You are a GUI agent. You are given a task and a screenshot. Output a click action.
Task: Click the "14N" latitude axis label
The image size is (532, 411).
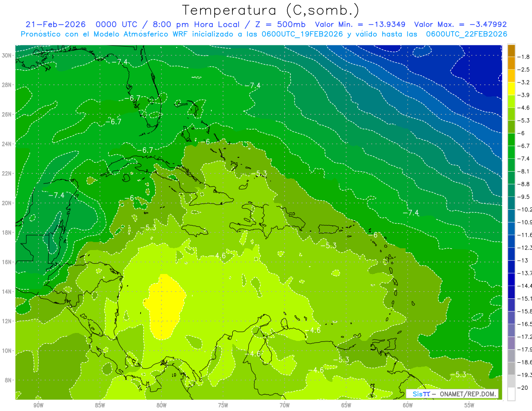(x=8, y=292)
